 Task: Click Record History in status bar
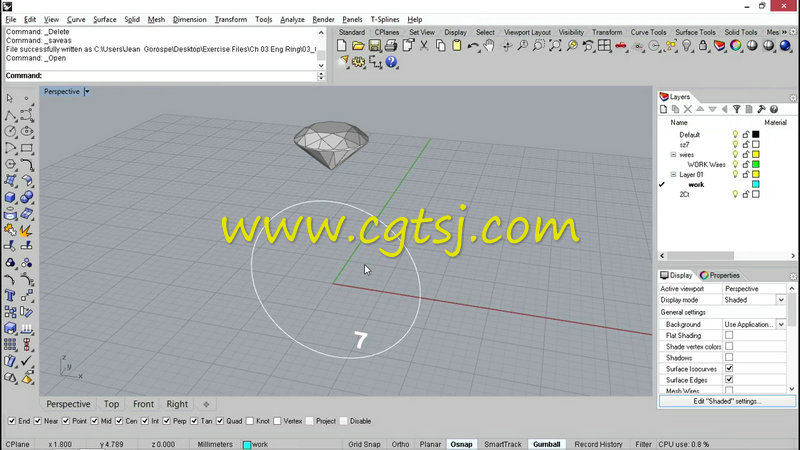tap(598, 444)
